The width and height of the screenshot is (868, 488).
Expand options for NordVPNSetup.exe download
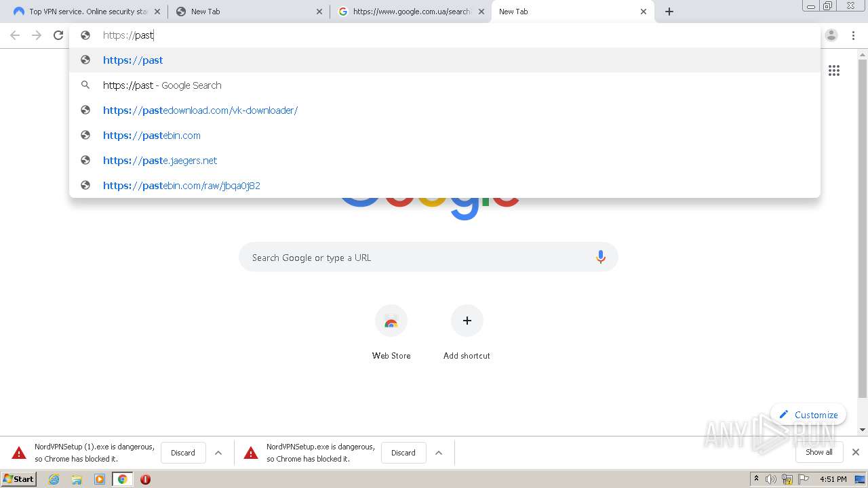tap(439, 453)
